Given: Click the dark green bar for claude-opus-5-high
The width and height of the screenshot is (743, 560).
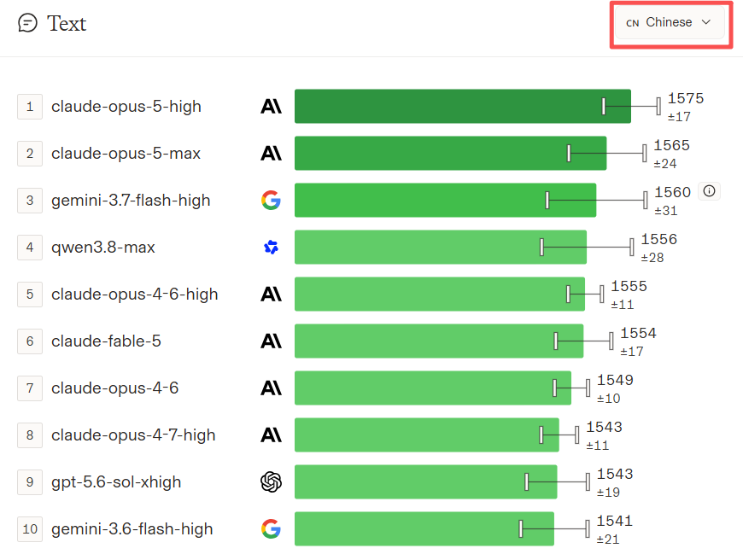Looking at the screenshot, I should [x=463, y=106].
